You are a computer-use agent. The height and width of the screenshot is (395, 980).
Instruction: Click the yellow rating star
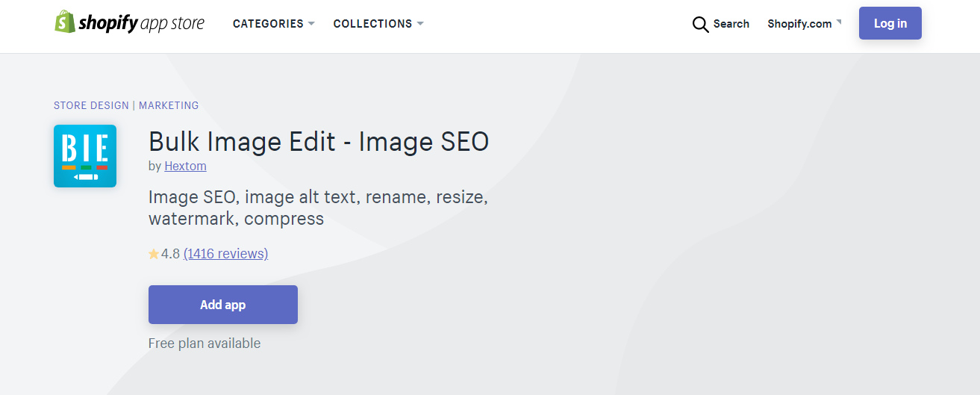click(154, 254)
